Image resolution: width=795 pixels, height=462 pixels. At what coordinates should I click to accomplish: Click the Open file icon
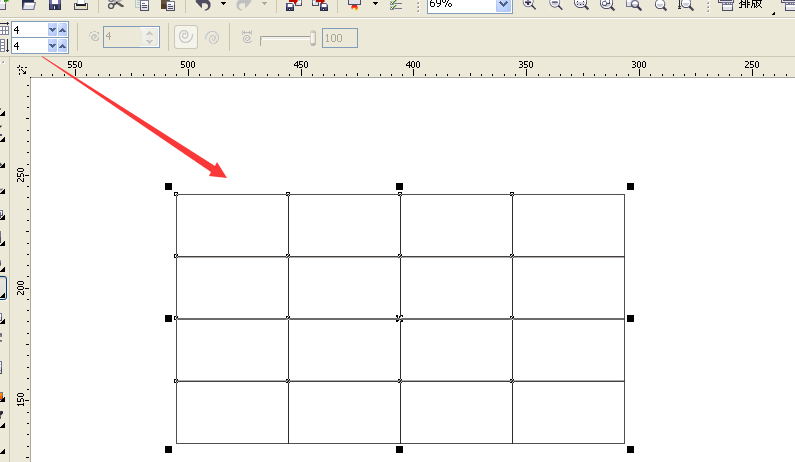click(x=28, y=5)
